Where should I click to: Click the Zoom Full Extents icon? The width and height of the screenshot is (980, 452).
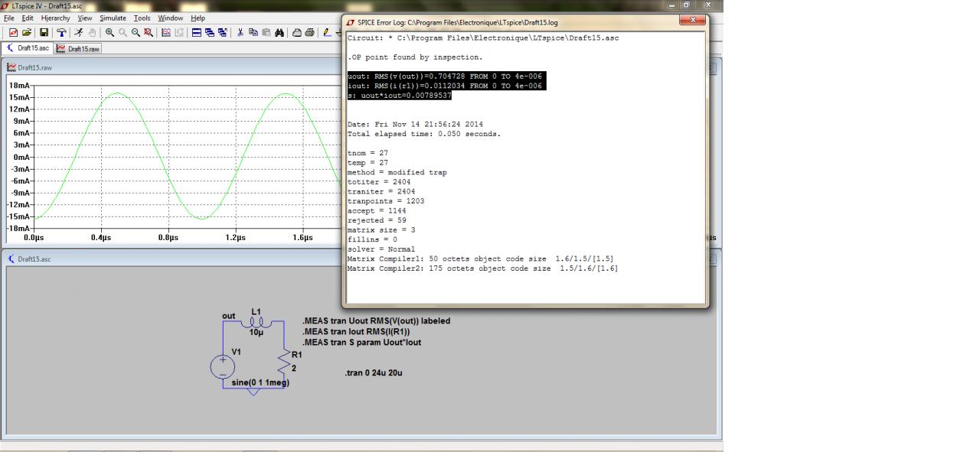coord(149,33)
